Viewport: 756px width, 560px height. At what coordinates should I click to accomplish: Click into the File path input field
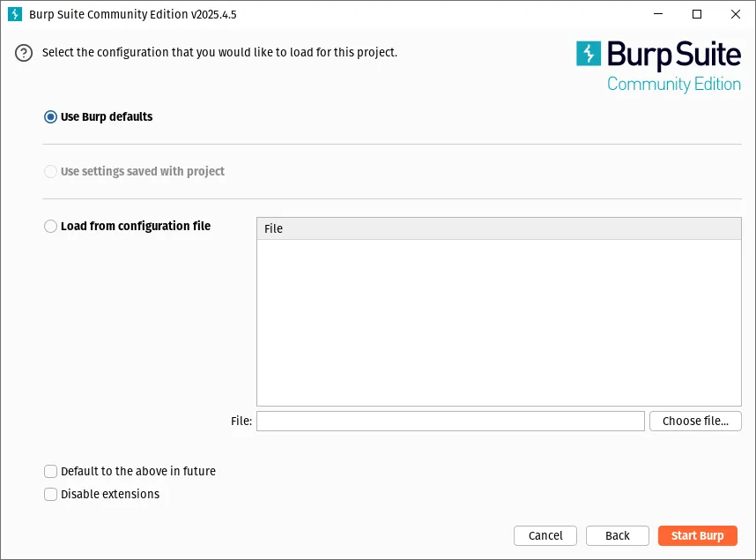(x=450, y=421)
